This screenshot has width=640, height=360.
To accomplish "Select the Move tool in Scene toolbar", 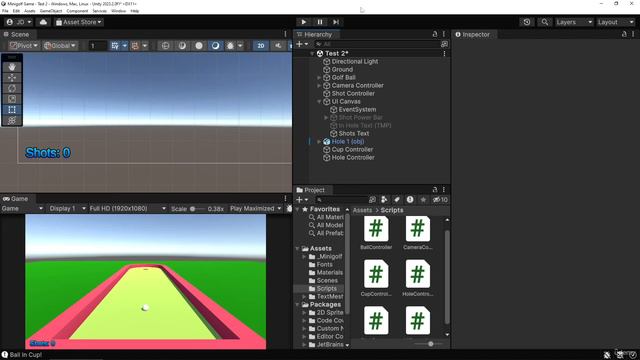I will point(12,78).
